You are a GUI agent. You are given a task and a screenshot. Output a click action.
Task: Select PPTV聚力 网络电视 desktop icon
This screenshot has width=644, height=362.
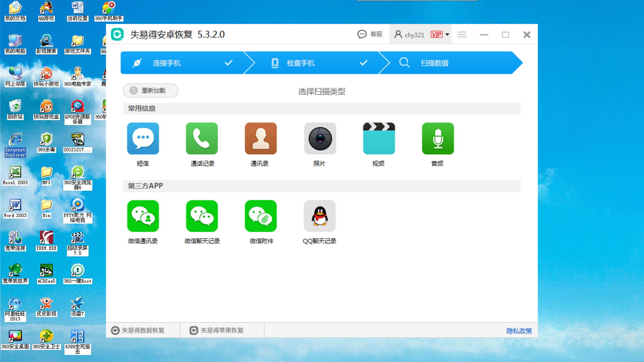point(77,210)
